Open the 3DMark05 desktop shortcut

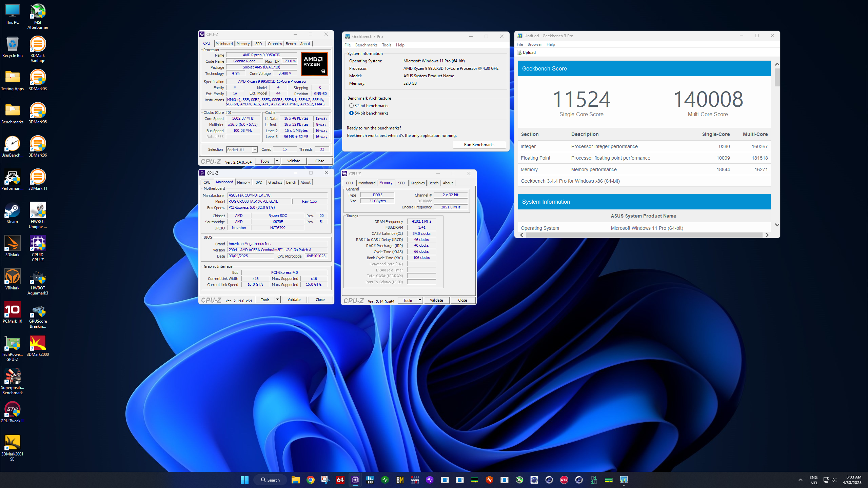click(x=38, y=113)
